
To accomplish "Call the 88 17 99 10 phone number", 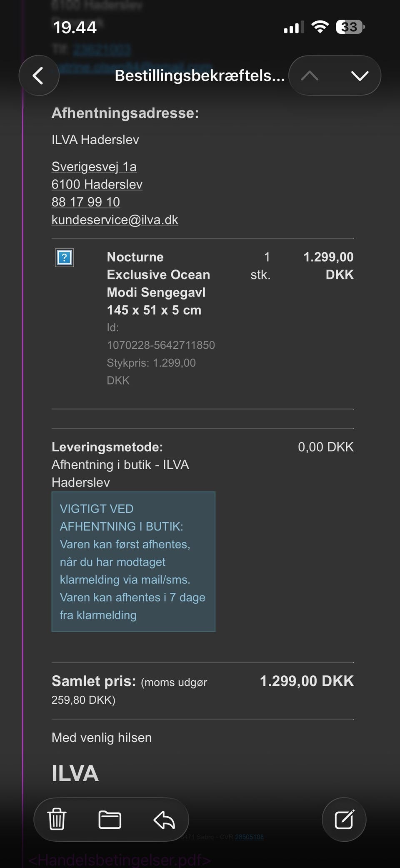I will 86,202.
